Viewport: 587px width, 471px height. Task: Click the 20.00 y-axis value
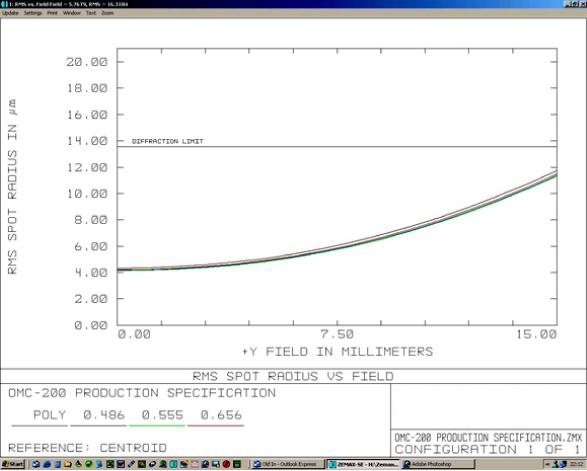[x=87, y=62]
